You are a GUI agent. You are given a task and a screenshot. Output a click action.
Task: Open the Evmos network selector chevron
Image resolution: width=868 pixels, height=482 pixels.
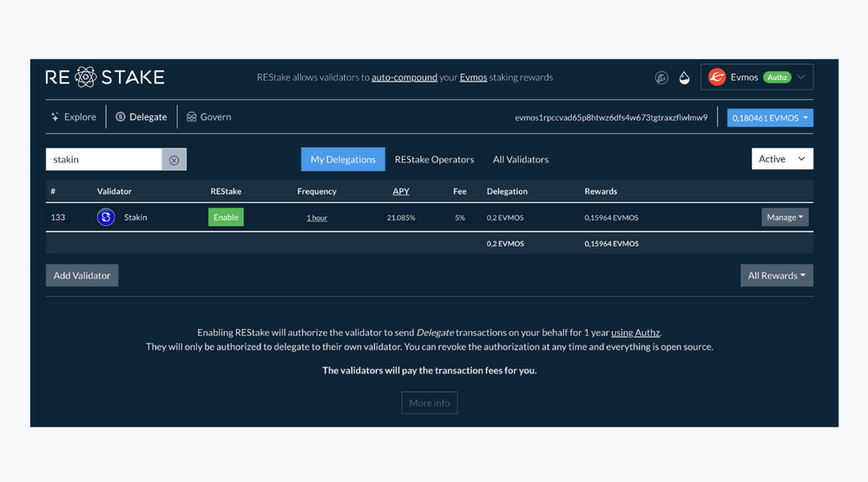tap(801, 77)
